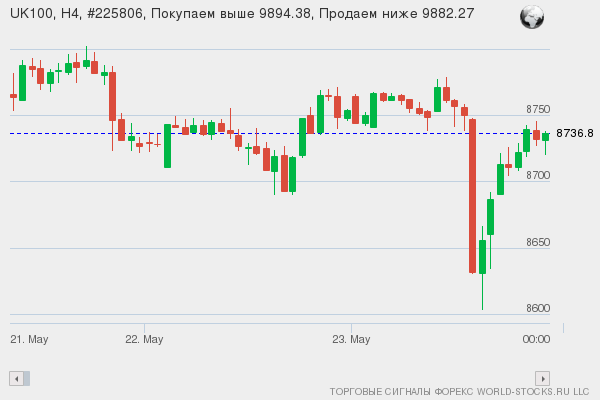Click the WORLD-STOCKS.RU LLC footer text
The width and height of the screenshot is (600, 400).
[x=533, y=392]
